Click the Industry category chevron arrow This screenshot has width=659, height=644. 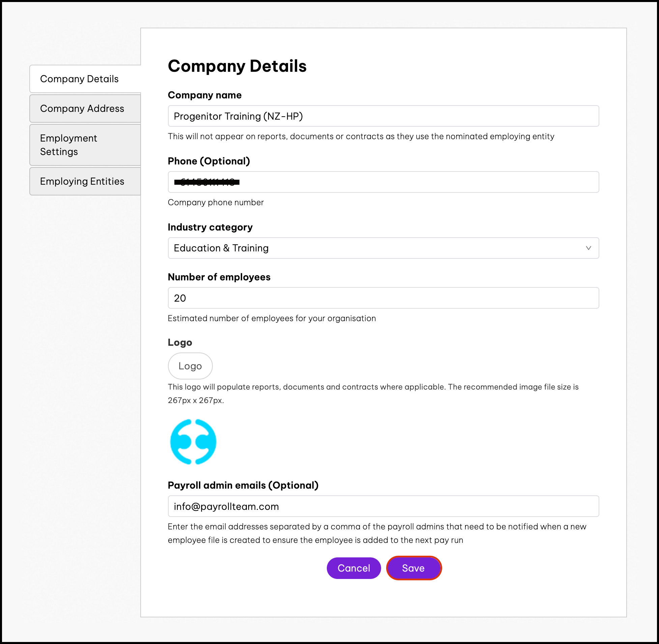(588, 248)
